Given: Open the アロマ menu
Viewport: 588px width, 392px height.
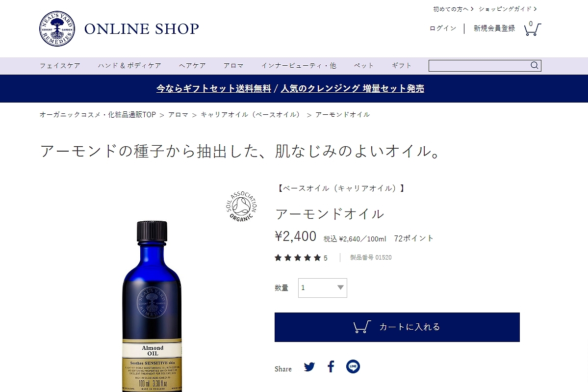Looking at the screenshot, I should (x=233, y=66).
